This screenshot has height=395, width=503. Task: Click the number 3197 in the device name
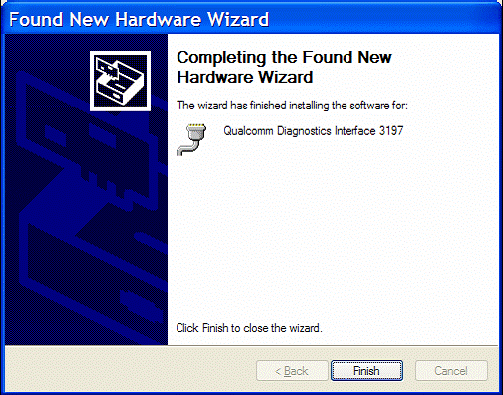(x=391, y=131)
